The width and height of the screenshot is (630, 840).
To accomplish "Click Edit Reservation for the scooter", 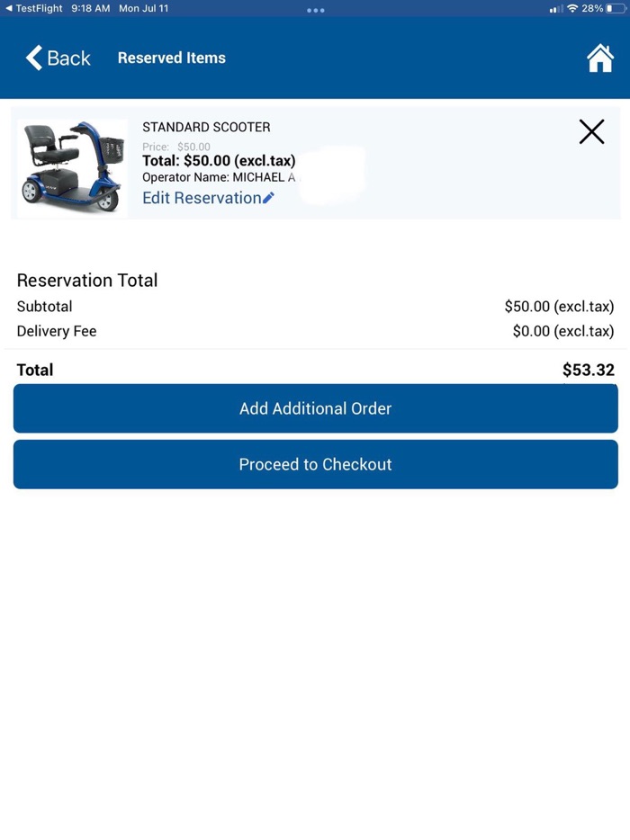I will click(x=202, y=197).
